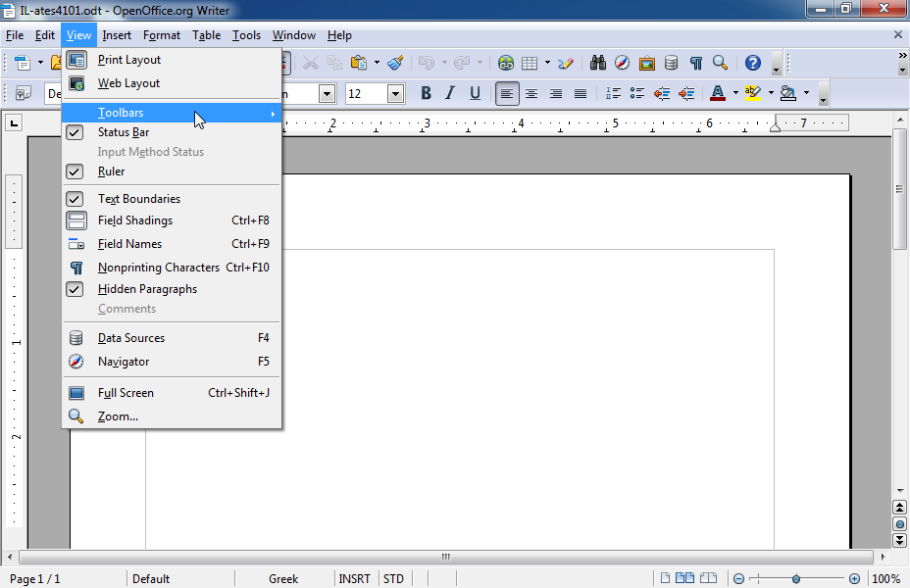Click the zoom slider handle
This screenshot has height=588, width=910.
click(x=796, y=579)
